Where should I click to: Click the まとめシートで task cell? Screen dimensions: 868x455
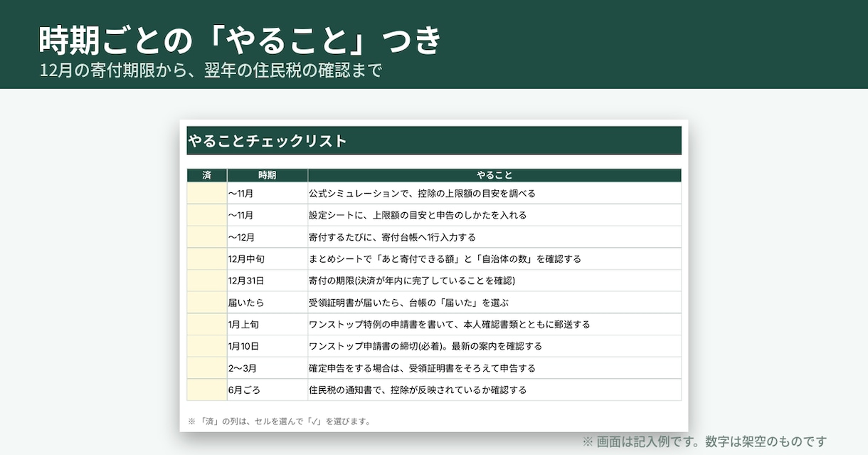494,259
